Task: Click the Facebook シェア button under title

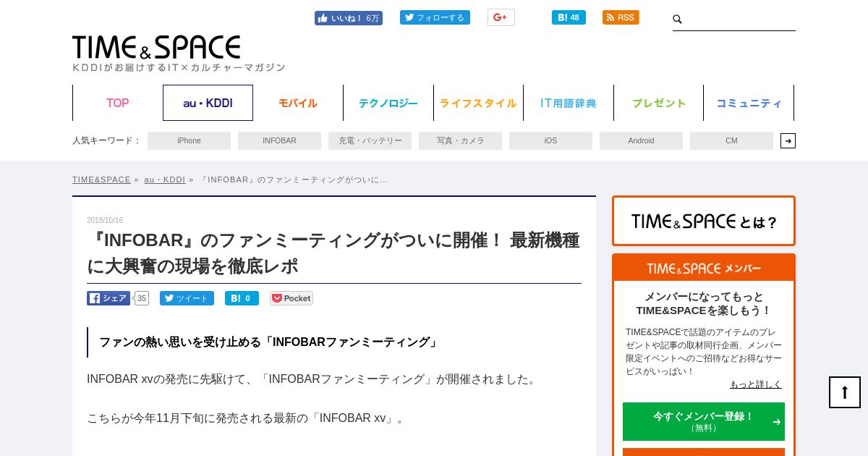Action: 109,298
